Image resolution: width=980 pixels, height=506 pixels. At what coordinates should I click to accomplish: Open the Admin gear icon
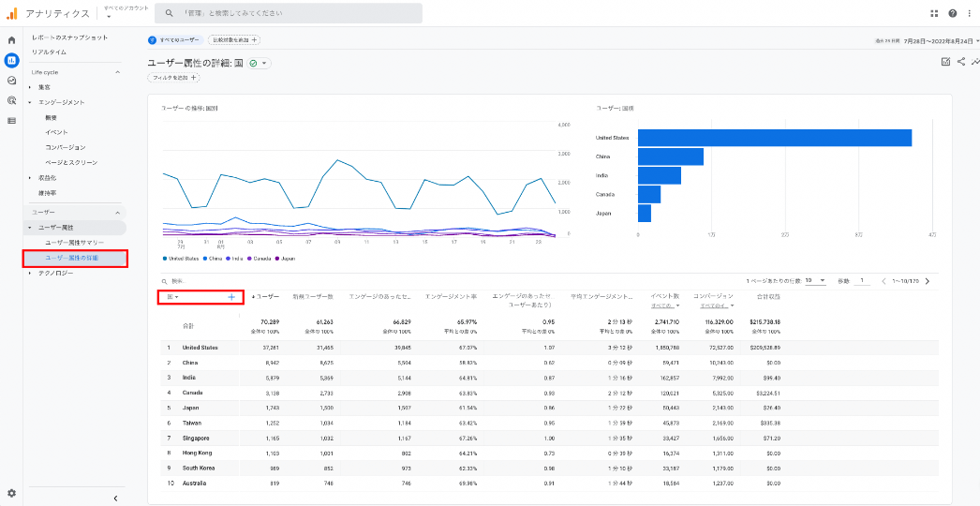[11, 494]
